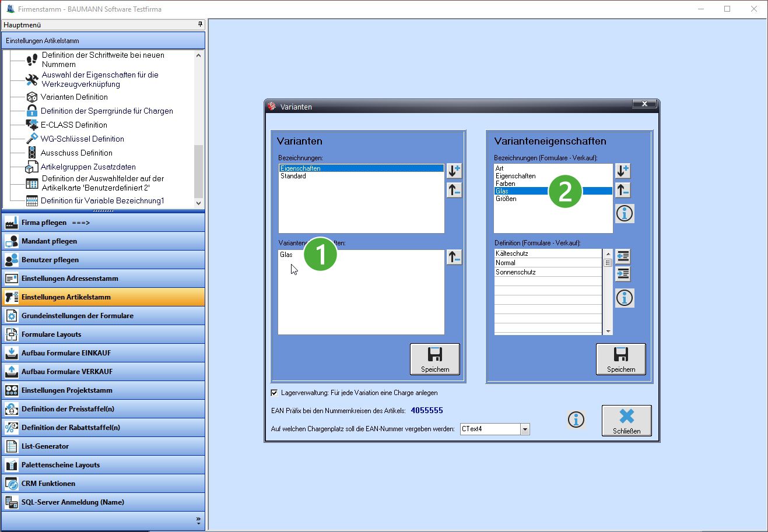This screenshot has height=532, width=768.
Task: Open Definition der Rabattstaffel(n) menu
Action: (103, 428)
